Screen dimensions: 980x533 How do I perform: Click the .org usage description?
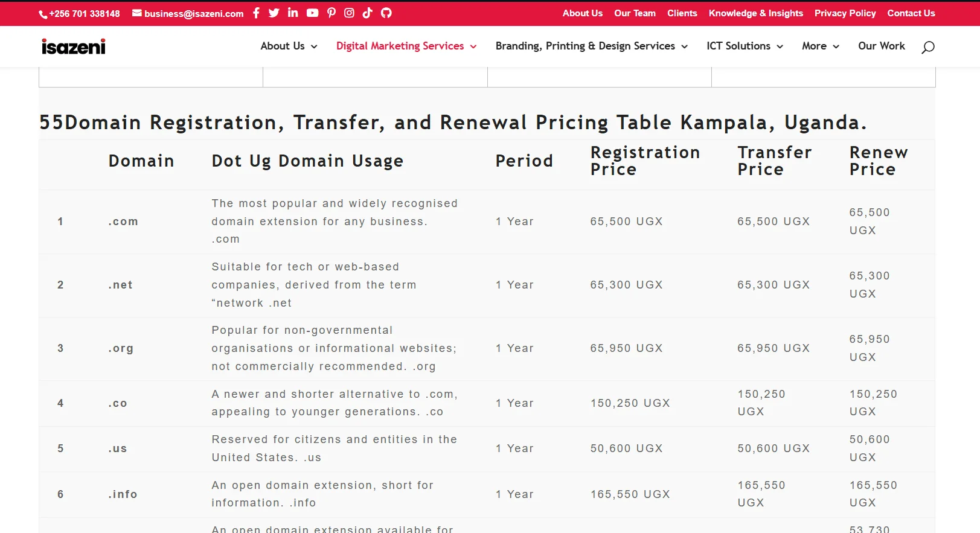[x=334, y=348]
